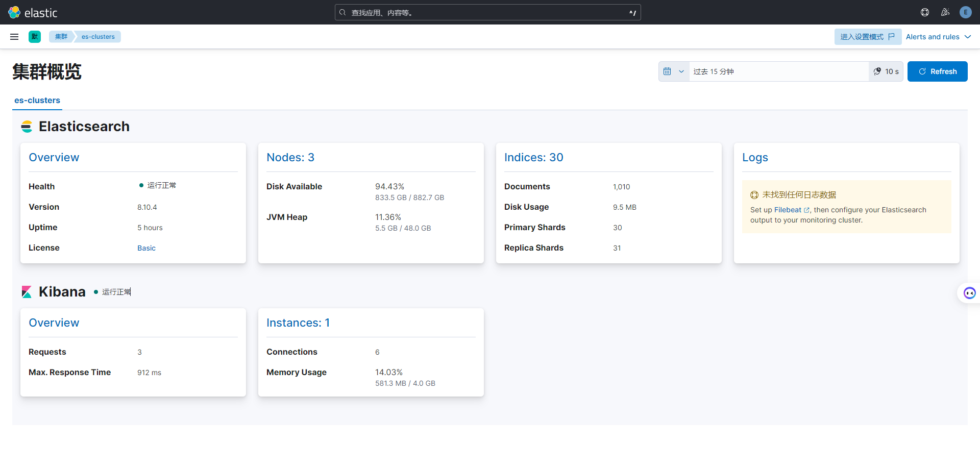
Task: Click the Filebeat external link icon
Action: click(x=806, y=210)
